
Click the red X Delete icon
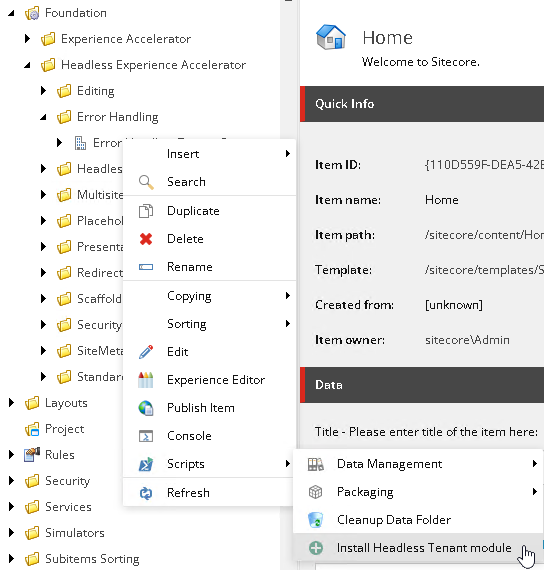coord(146,239)
